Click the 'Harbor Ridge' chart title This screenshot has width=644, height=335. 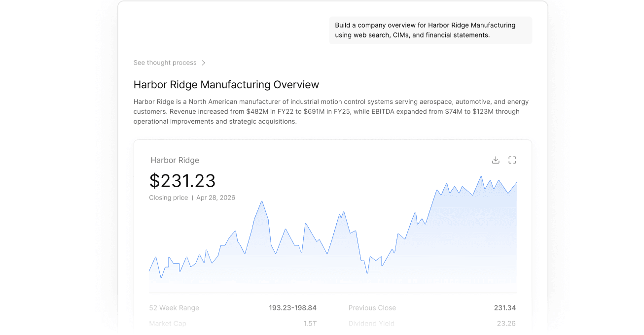coord(175,160)
